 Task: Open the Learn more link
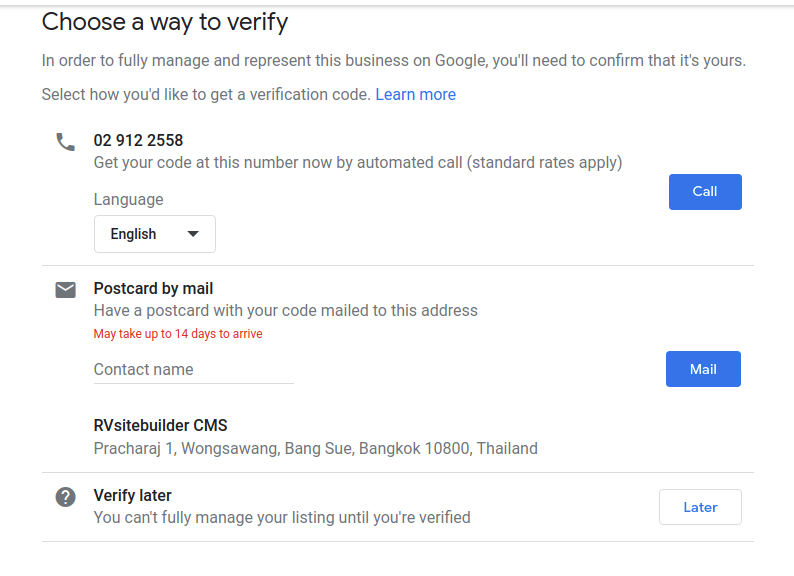point(415,95)
